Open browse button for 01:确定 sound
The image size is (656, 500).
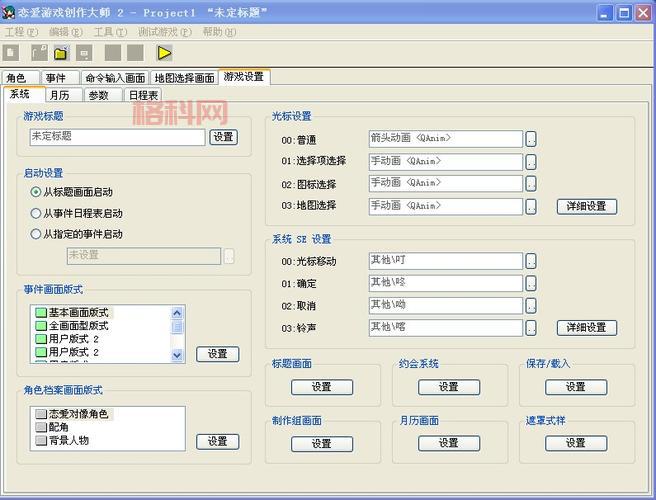point(531,283)
